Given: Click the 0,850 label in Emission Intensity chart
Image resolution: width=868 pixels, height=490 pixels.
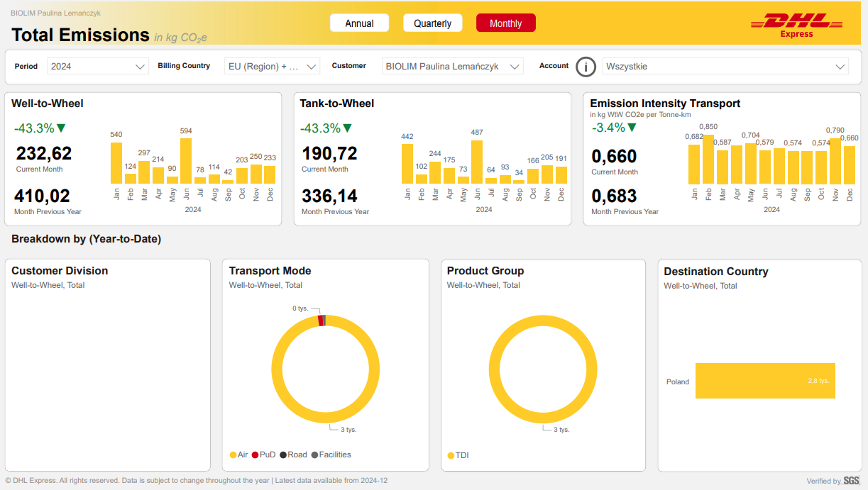Looking at the screenshot, I should (x=708, y=127).
